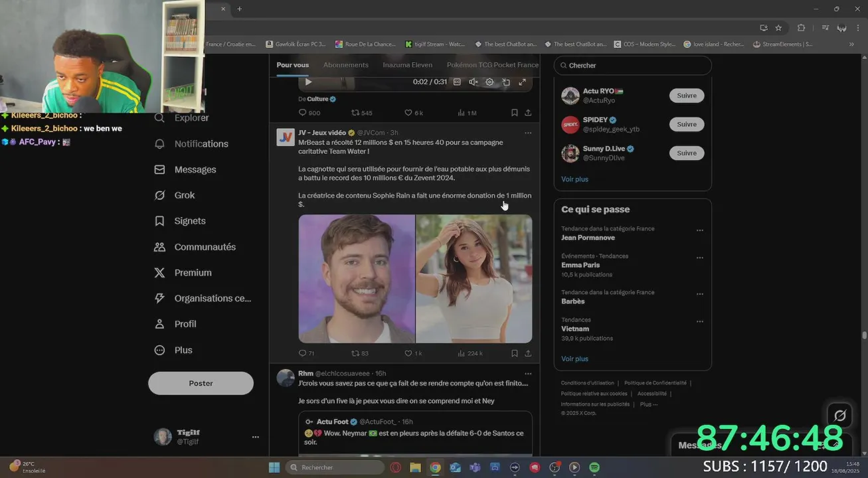Open more options on JV post
The image size is (868, 478).
click(x=528, y=133)
